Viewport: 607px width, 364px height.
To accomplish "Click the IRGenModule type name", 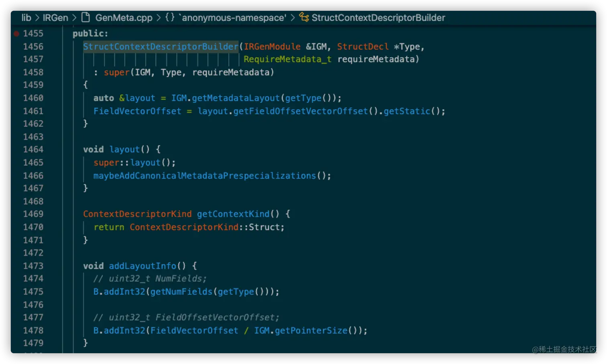I will (x=272, y=47).
